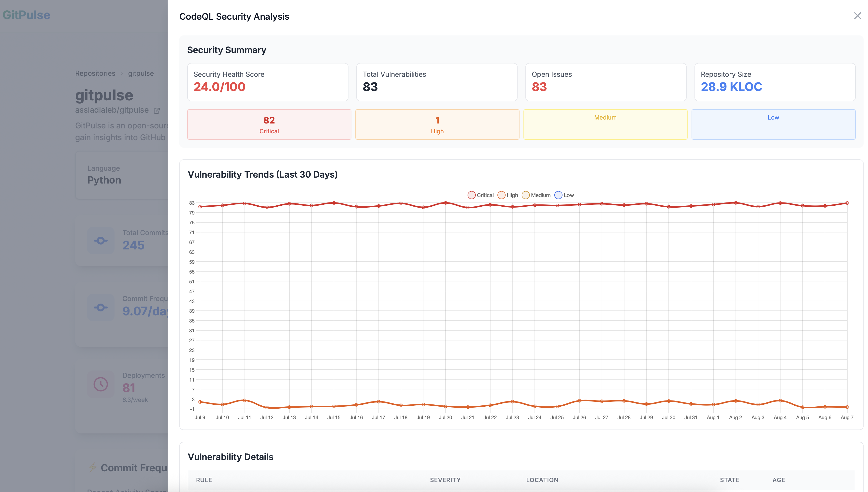This screenshot has width=868, height=492.
Task: Click the Jul 20 critical data point
Action: click(x=446, y=203)
